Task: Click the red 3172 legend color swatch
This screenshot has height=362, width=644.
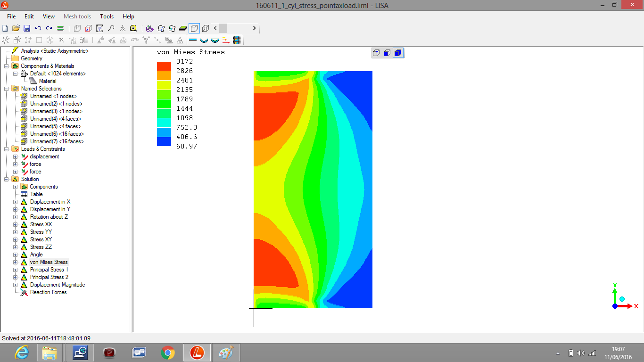Action: (x=164, y=66)
